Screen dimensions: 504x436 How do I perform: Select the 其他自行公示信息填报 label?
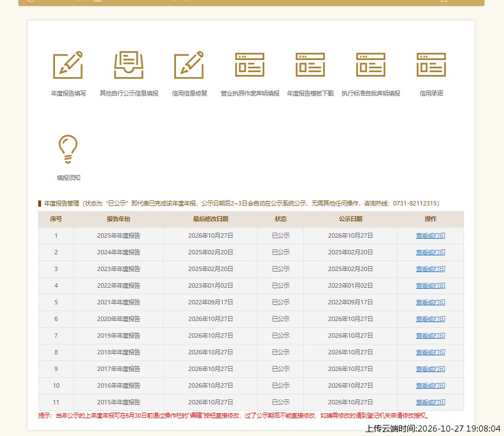point(129,93)
